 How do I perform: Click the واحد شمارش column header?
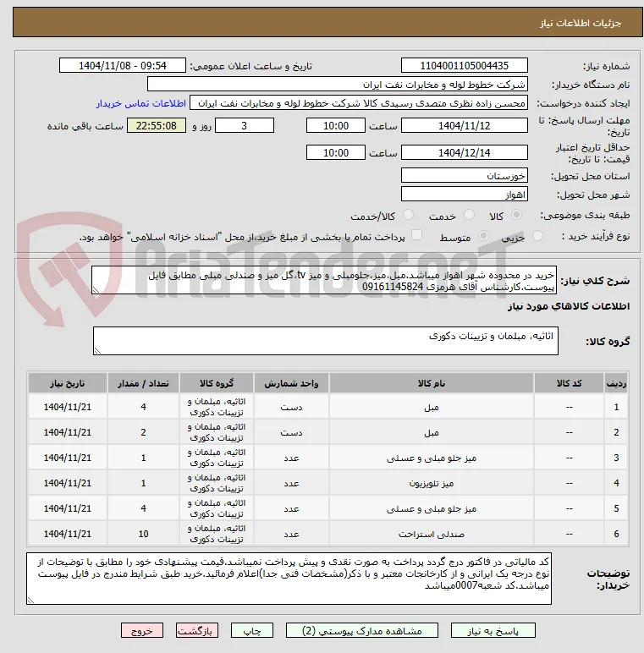tap(291, 383)
